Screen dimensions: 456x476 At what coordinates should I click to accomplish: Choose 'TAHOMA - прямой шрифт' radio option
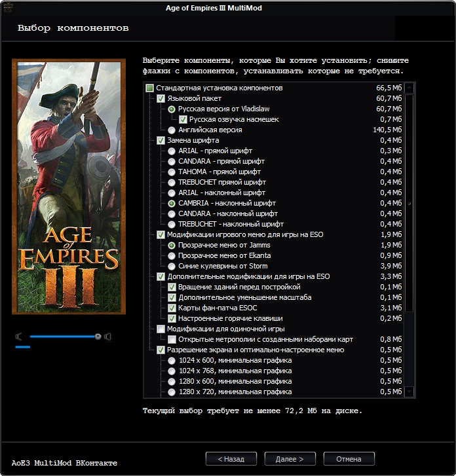[172, 172]
